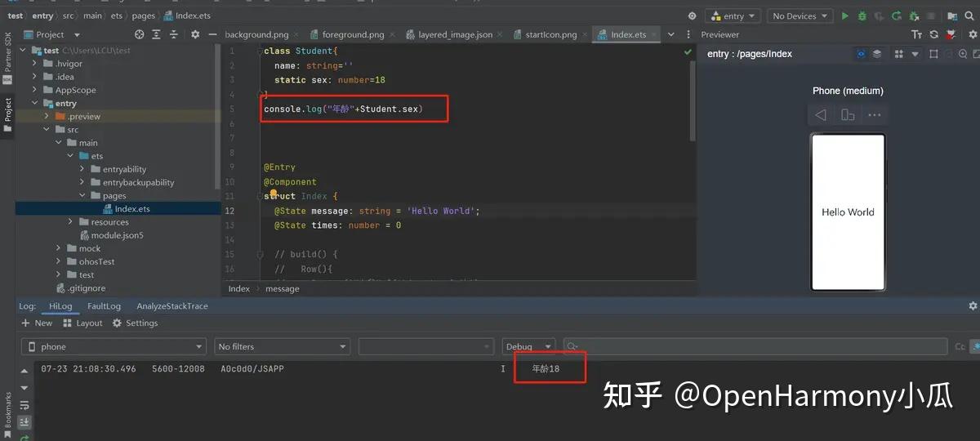The height and width of the screenshot is (441, 980).
Task: Click the target icon left of entry dropdown
Action: 693,16
